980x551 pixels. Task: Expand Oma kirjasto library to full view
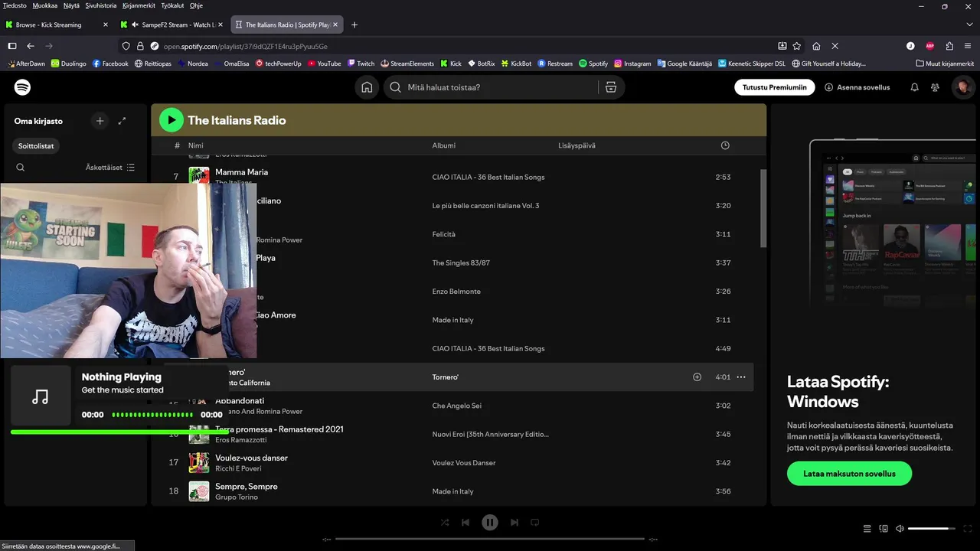click(122, 121)
